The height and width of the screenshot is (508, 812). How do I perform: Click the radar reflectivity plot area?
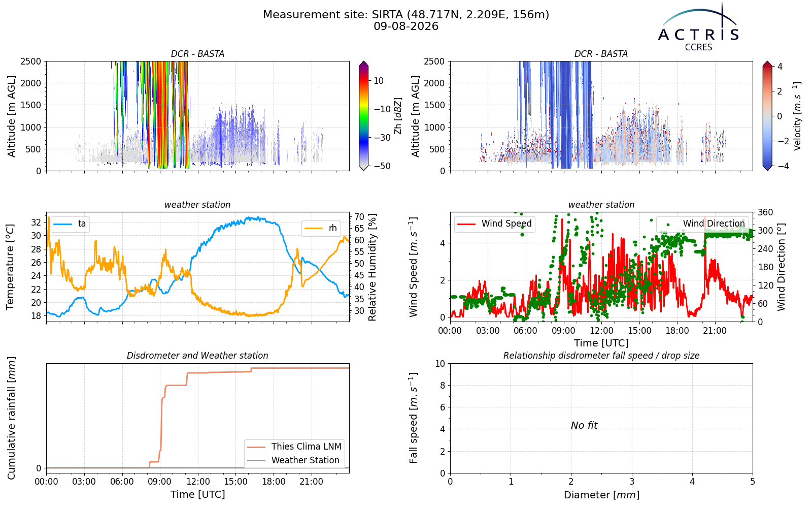click(x=197, y=116)
